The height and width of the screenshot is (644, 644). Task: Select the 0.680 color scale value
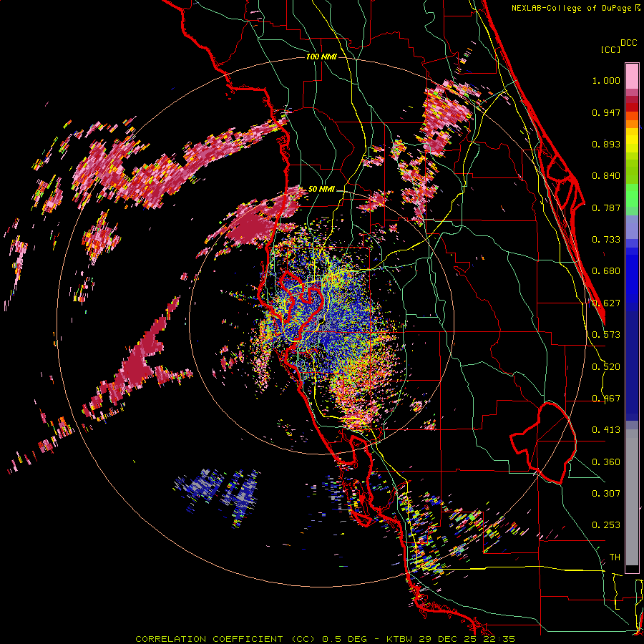pos(606,271)
